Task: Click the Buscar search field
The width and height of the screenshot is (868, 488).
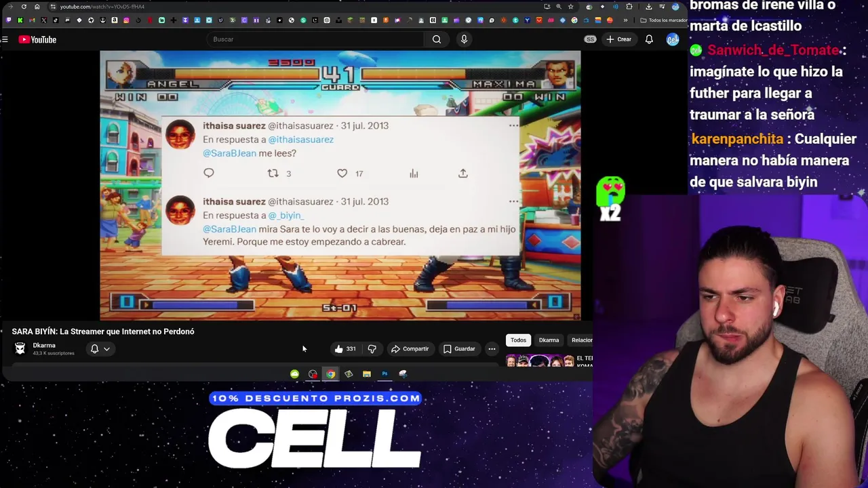Action: coord(315,39)
